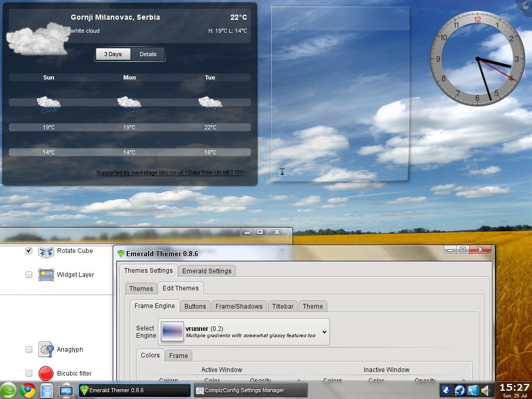532x399 pixels.
Task: Click the monitor icon in the taskbar
Action: coord(66,391)
